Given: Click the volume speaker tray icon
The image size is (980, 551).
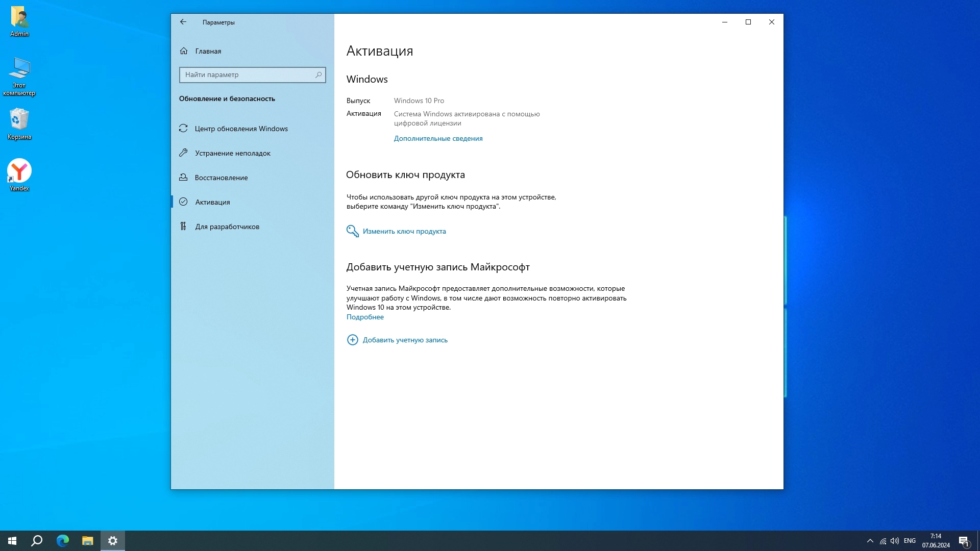Looking at the screenshot, I should pos(895,541).
